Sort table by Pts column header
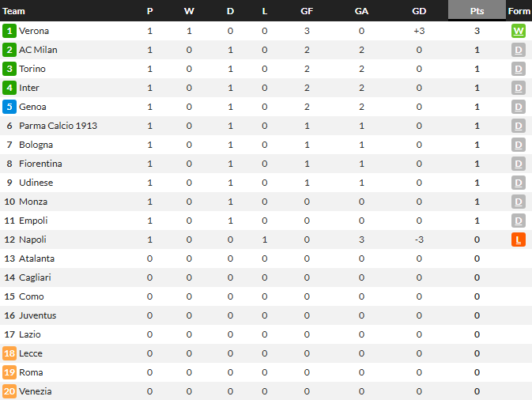The image size is (532, 400). (477, 10)
